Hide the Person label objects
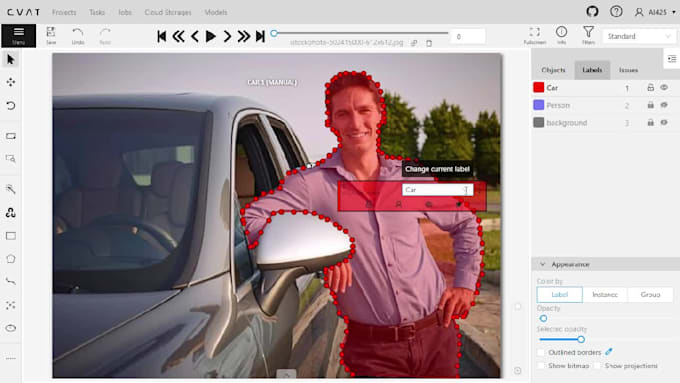The height and width of the screenshot is (383, 680). [x=664, y=105]
